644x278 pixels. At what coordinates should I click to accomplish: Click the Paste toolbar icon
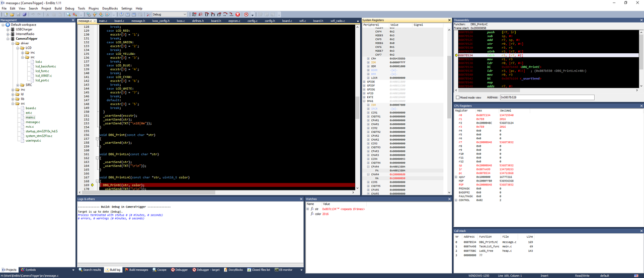point(60,14)
